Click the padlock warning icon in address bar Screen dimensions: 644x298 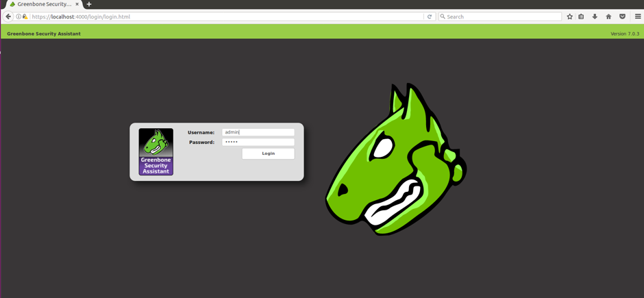tap(25, 17)
